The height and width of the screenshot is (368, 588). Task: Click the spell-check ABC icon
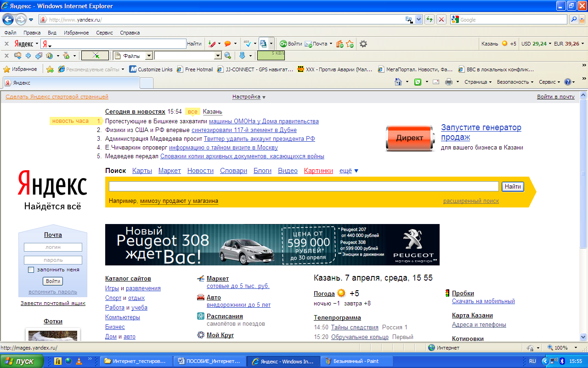pos(247,44)
